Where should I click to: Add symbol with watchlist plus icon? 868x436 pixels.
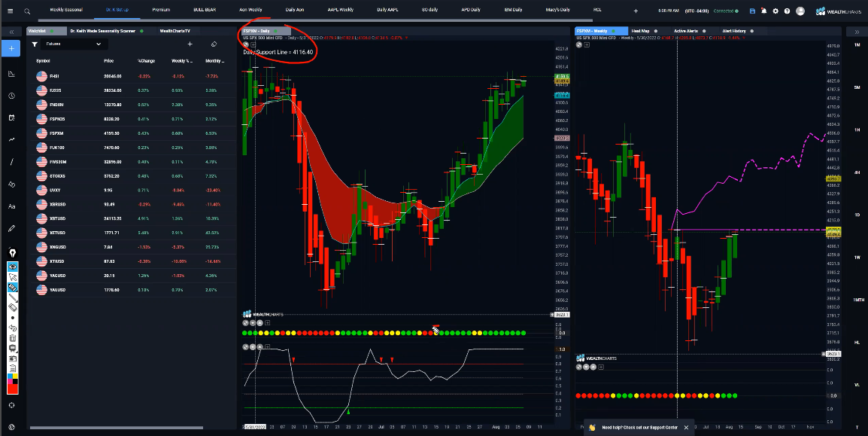pyautogui.click(x=190, y=44)
